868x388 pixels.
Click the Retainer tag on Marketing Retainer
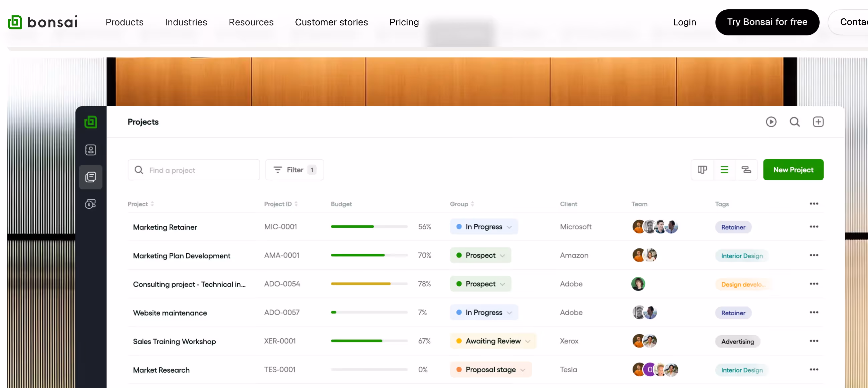point(733,227)
